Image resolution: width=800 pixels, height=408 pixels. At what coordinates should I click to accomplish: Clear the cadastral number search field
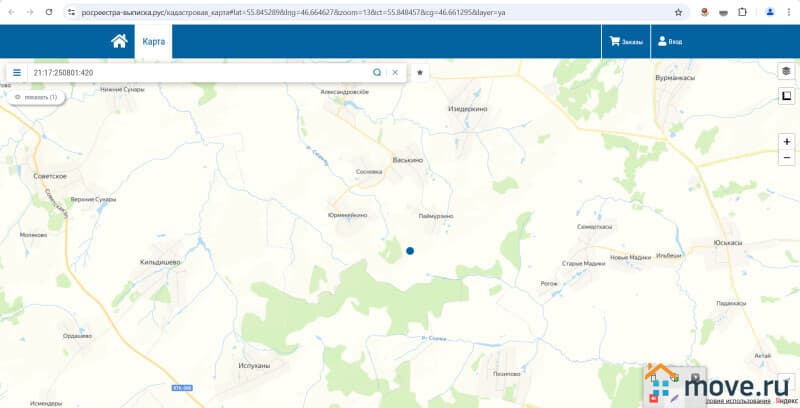coord(395,73)
